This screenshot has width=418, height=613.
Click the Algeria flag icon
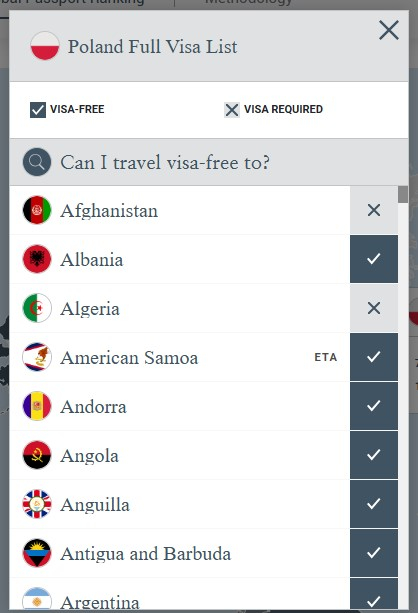click(37, 308)
